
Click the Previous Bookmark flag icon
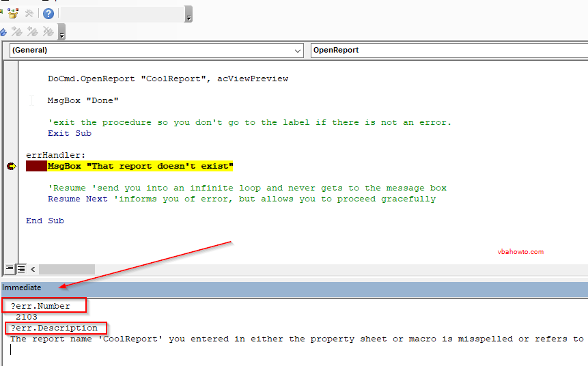33,31
